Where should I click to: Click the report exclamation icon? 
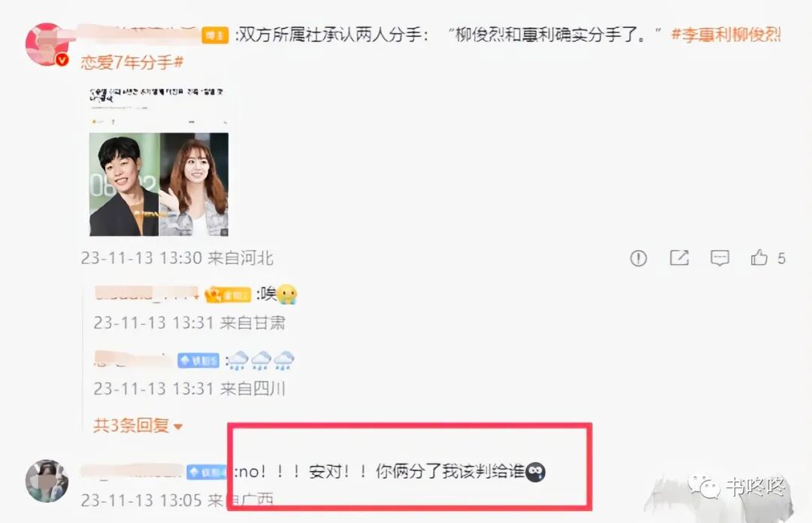pos(638,257)
